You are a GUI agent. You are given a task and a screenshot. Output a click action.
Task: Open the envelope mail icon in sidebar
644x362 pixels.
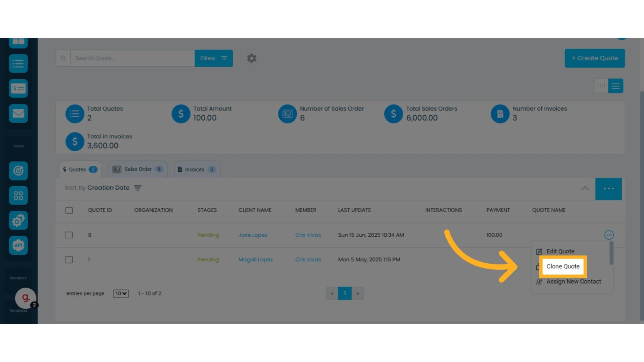click(x=18, y=113)
